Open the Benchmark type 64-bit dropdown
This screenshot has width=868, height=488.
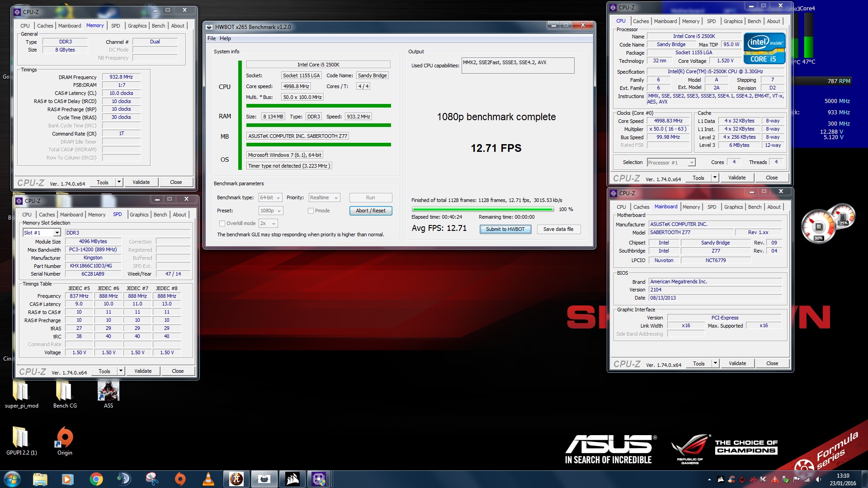270,198
